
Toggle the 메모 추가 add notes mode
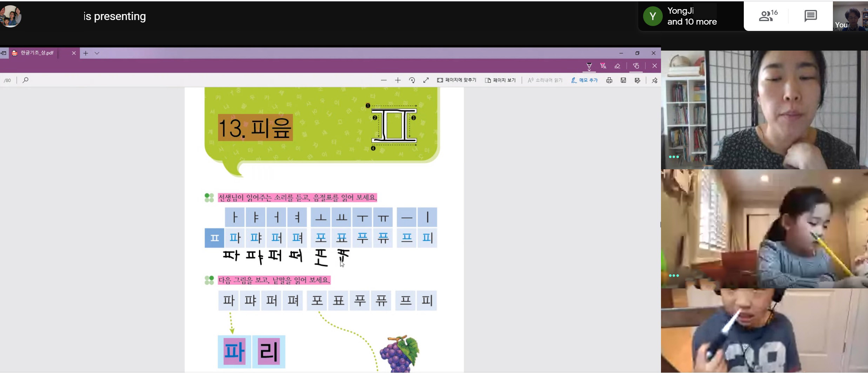point(584,80)
